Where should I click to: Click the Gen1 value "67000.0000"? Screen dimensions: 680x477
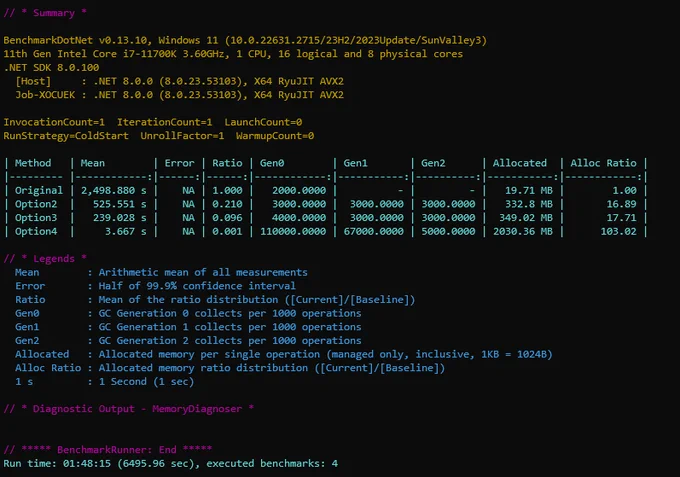coord(374,232)
